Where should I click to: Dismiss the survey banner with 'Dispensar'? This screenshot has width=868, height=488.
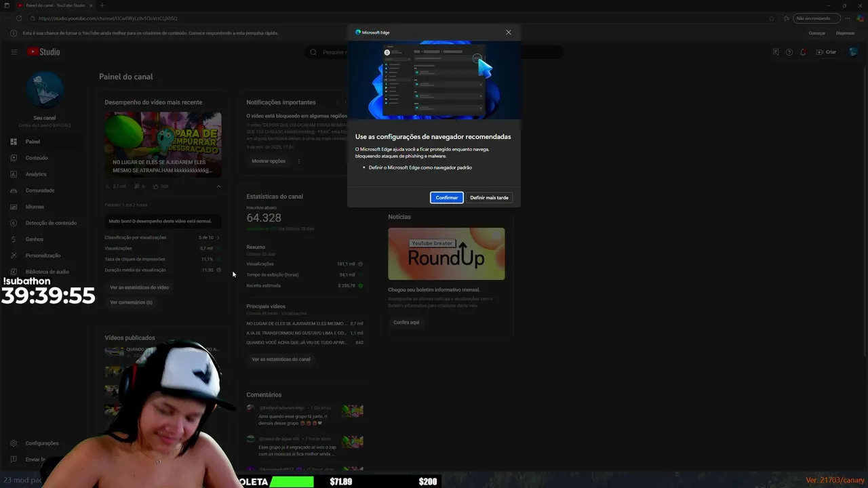[845, 33]
